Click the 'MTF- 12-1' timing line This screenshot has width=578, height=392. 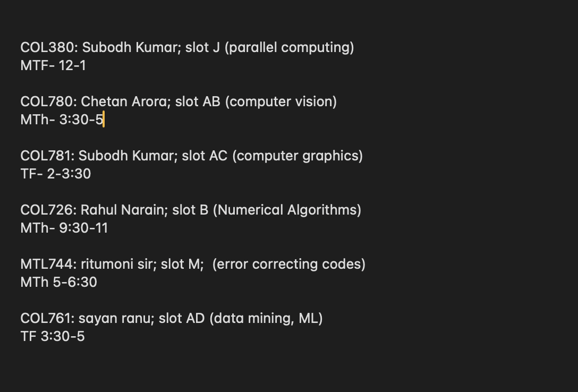coord(53,66)
